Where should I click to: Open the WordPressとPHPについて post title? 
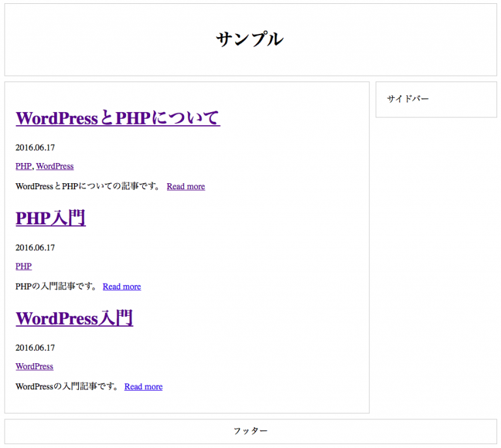tap(117, 118)
